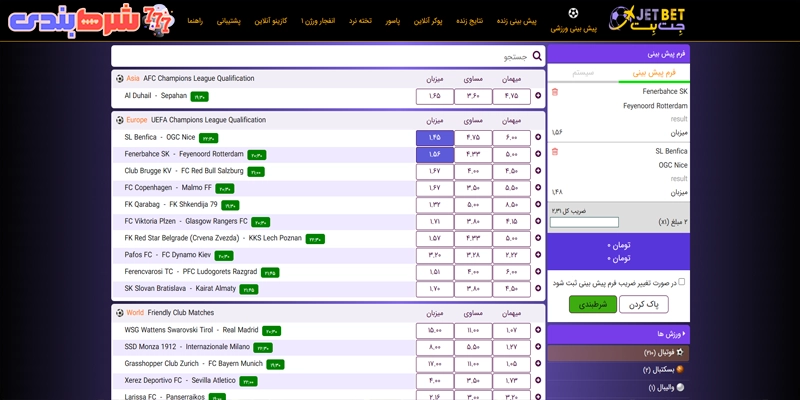This screenshot has height=400, width=800.
Task: Click the soccer ball icon above پیش بینی ورزشی
Action: point(573,13)
